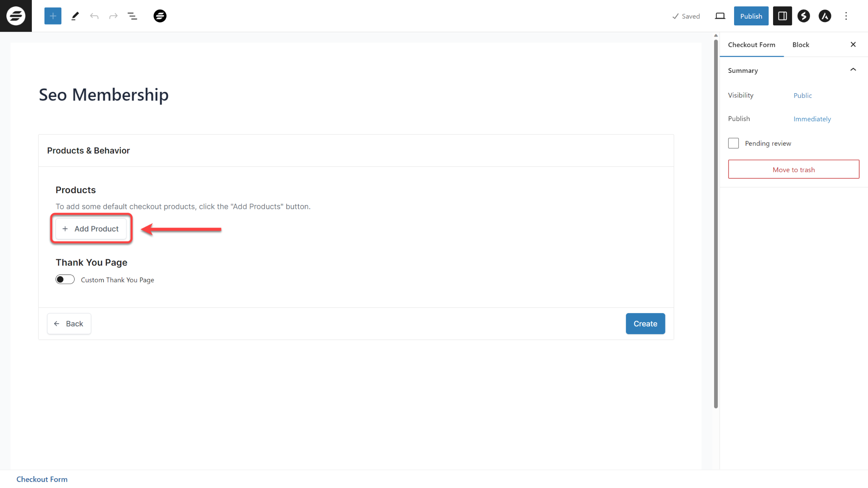Collapse the Summary section
This screenshot has width=868, height=488.
(853, 69)
